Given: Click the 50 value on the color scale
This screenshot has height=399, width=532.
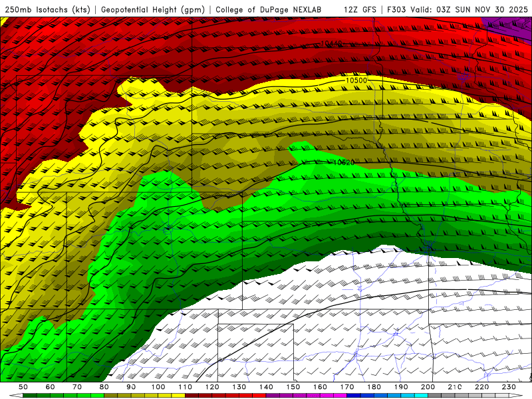Looking at the screenshot, I should point(23,387).
